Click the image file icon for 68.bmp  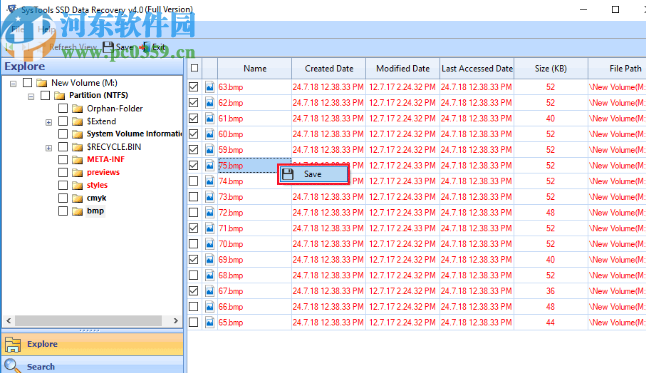coord(210,275)
